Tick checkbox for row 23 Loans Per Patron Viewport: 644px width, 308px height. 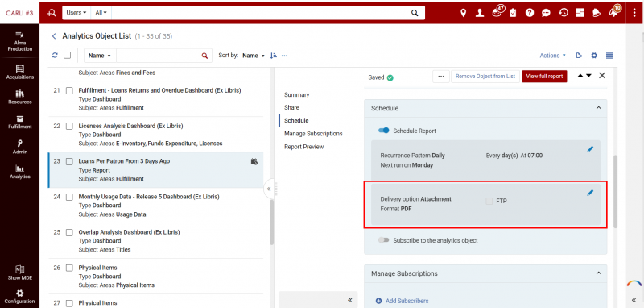point(69,161)
